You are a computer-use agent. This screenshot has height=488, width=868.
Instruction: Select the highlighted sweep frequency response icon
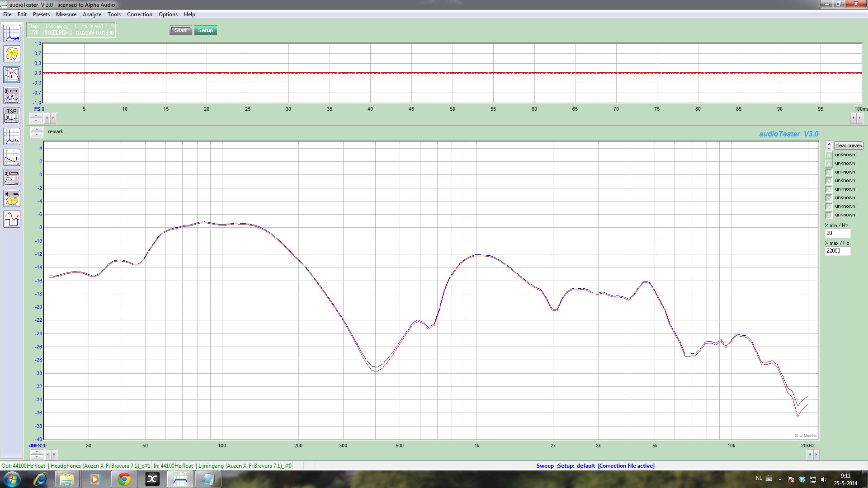12,75
